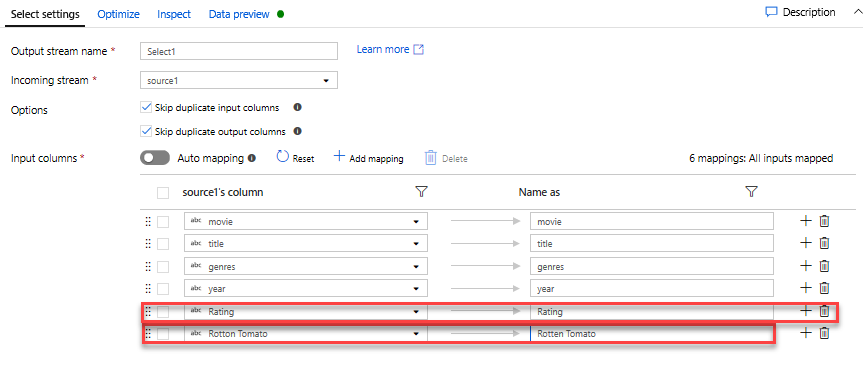This screenshot has width=863, height=385.
Task: Turn on the Auto mapping toggle
Action: pyautogui.click(x=155, y=158)
